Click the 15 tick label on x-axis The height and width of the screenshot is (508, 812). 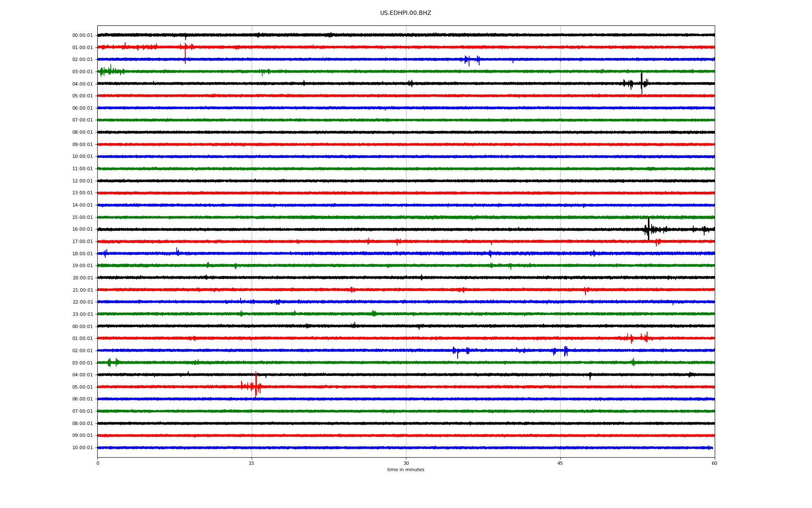tap(252, 463)
